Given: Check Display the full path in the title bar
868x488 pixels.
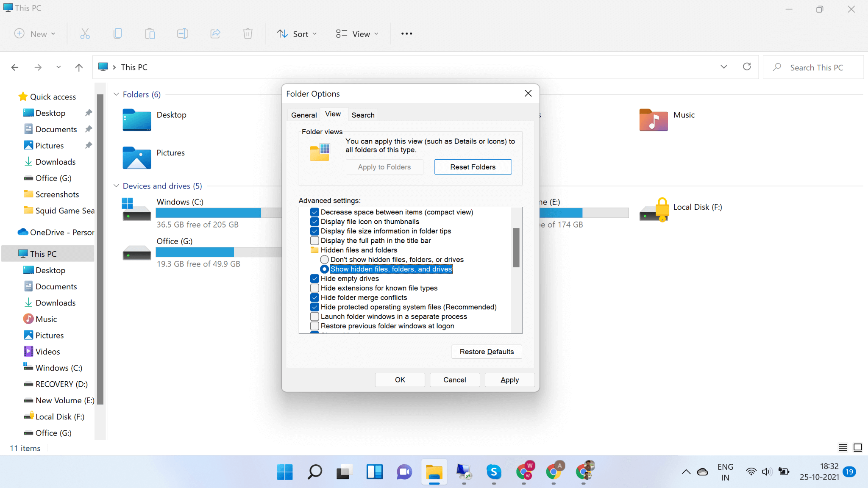Looking at the screenshot, I should pos(314,240).
